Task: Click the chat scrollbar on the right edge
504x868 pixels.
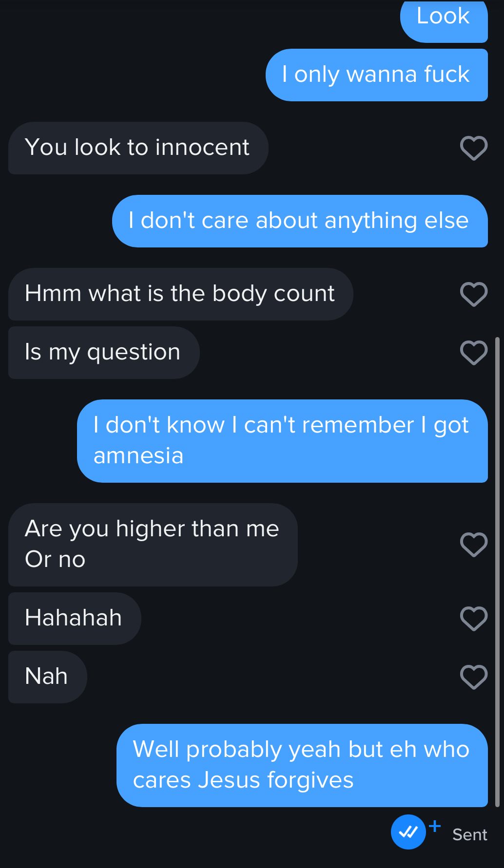Action: (x=497, y=570)
